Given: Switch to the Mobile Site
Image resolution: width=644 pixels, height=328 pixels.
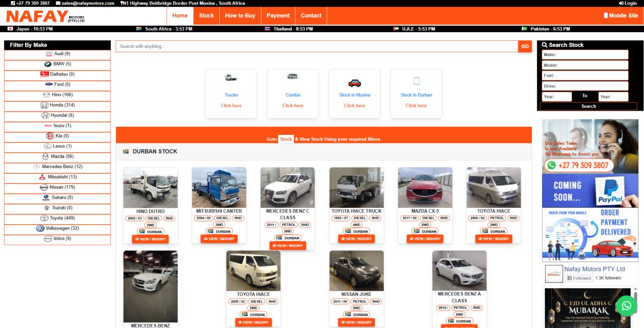Looking at the screenshot, I should point(621,16).
